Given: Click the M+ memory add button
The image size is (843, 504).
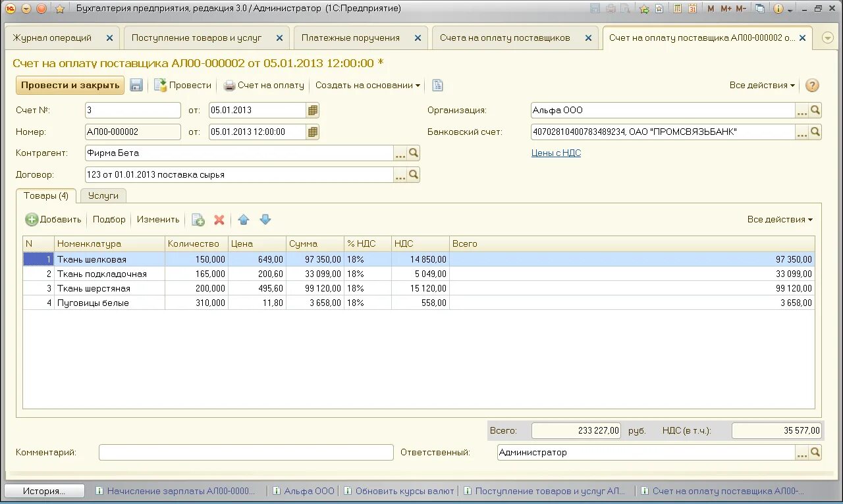Looking at the screenshot, I should point(726,9).
